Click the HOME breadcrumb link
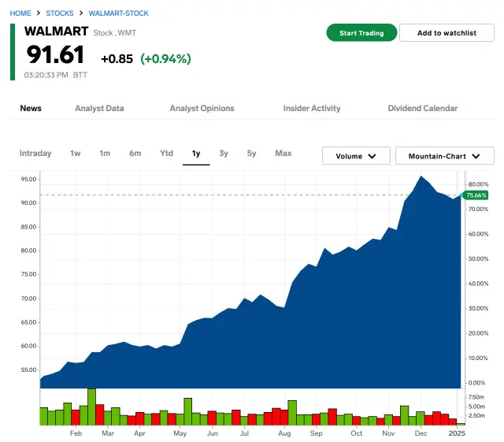Viewport: 504px width, 442px height. pyautogui.click(x=20, y=13)
